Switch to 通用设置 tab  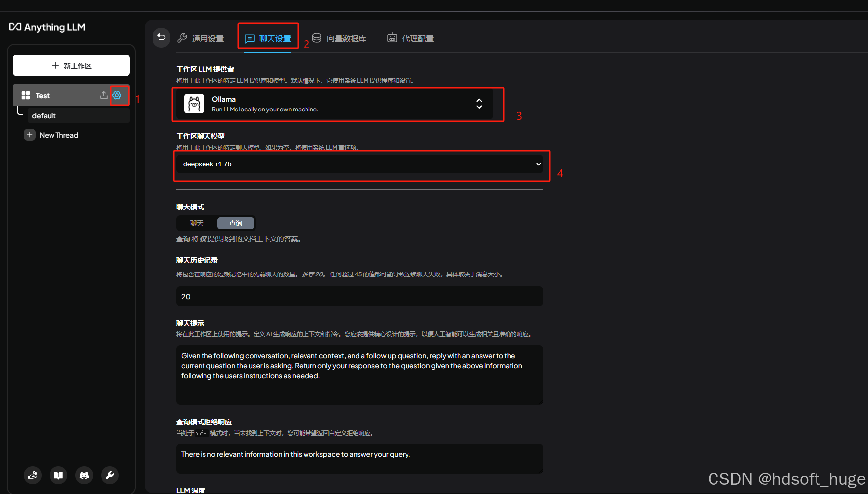(201, 38)
